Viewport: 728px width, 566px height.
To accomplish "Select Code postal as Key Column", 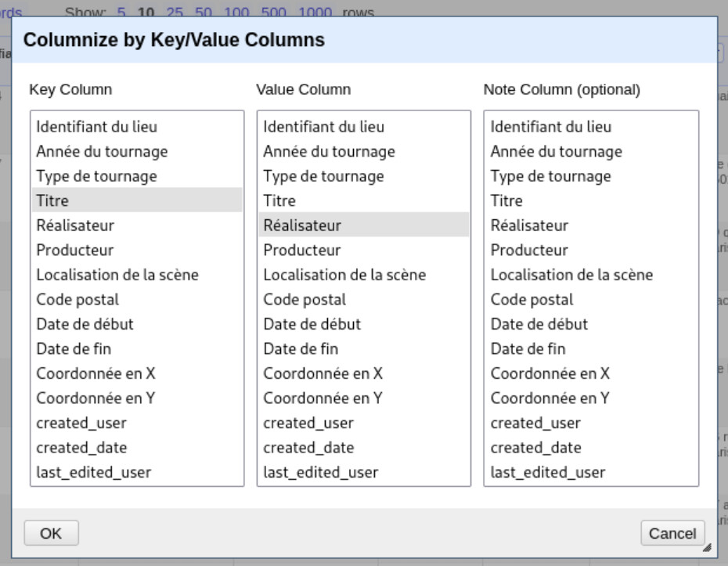I will click(77, 299).
